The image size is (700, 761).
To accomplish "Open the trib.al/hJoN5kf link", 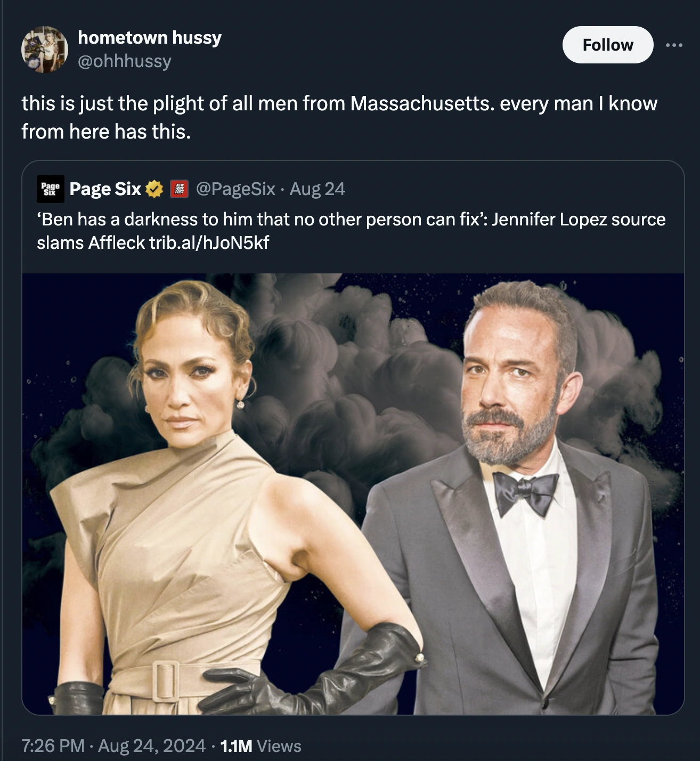I will 209,243.
